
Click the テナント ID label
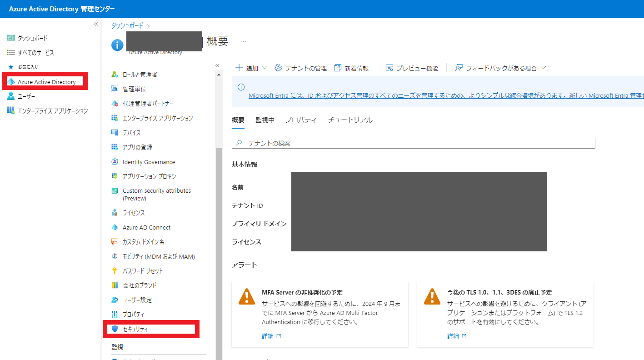pos(247,205)
